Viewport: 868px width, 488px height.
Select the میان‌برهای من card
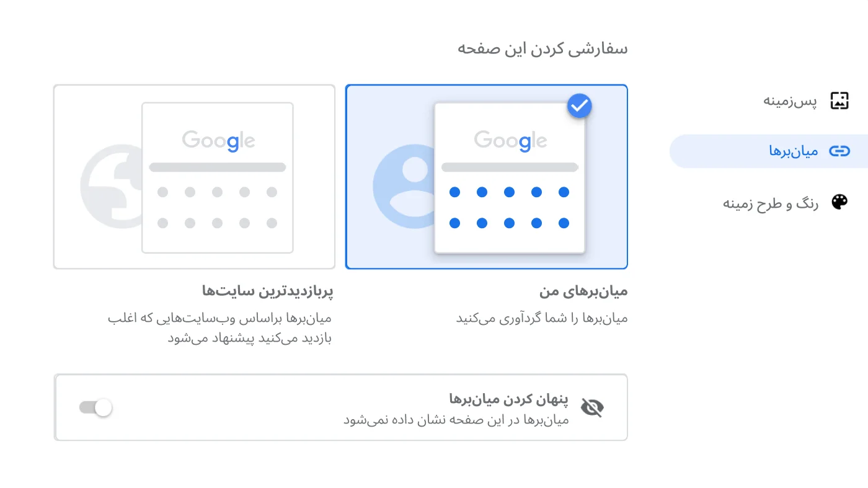[x=486, y=177]
